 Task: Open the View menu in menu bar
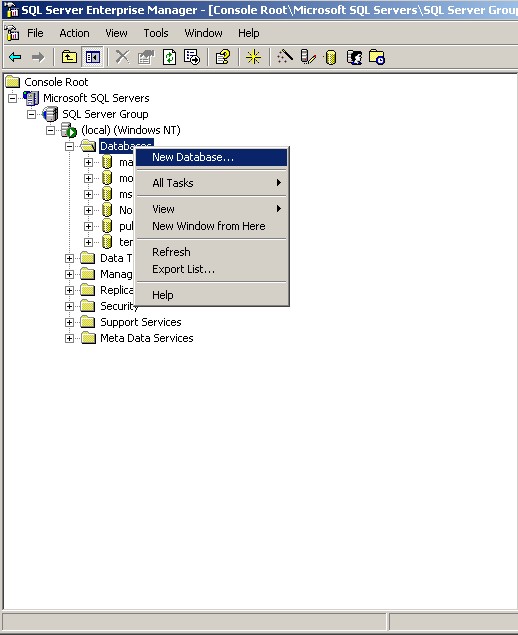pyautogui.click(x=116, y=33)
